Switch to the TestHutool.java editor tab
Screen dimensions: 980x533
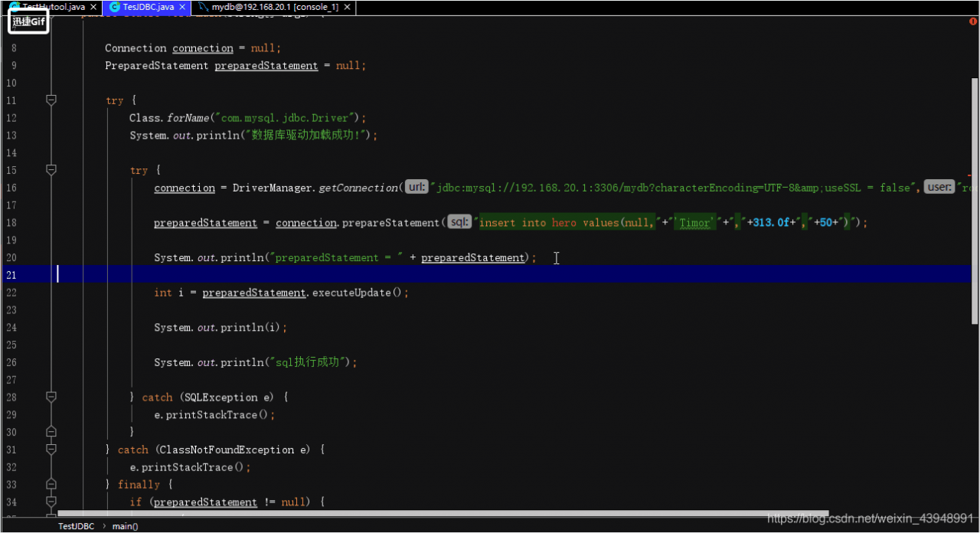pyautogui.click(x=54, y=6)
